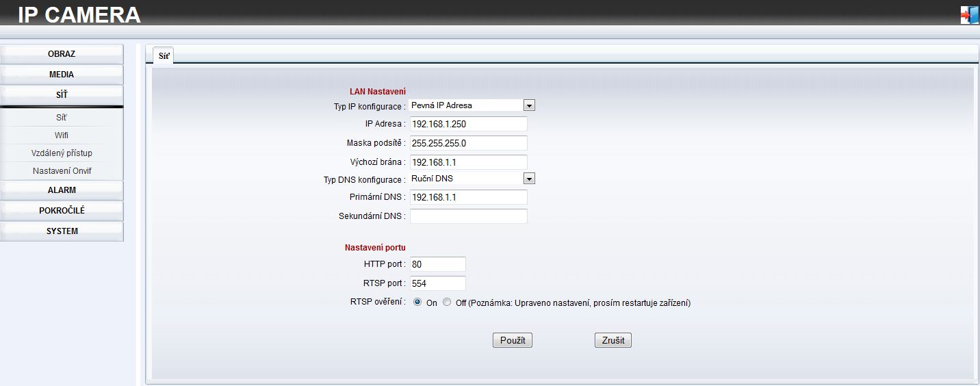The image size is (980, 386).
Task: Open the OBRAZ menu section
Action: [62, 54]
